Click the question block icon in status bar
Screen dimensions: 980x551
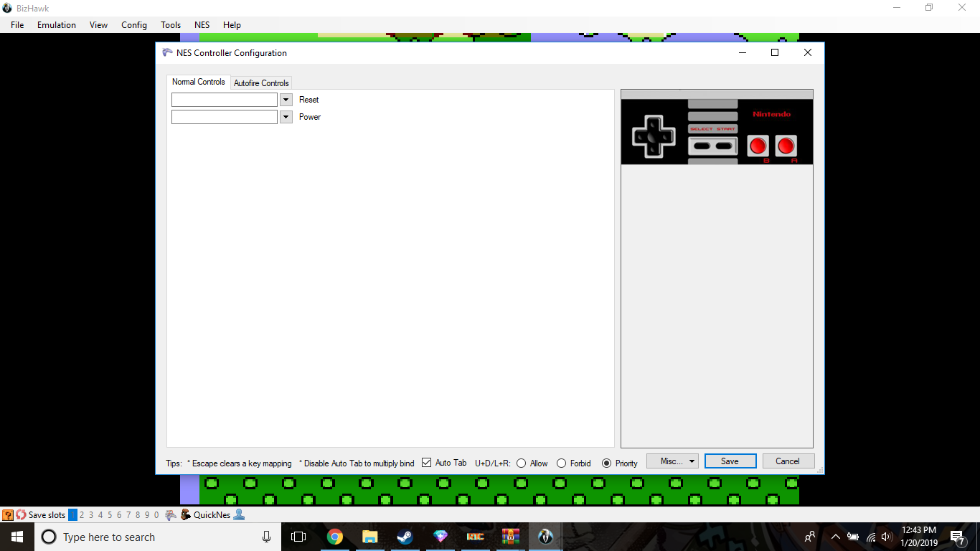click(x=7, y=514)
